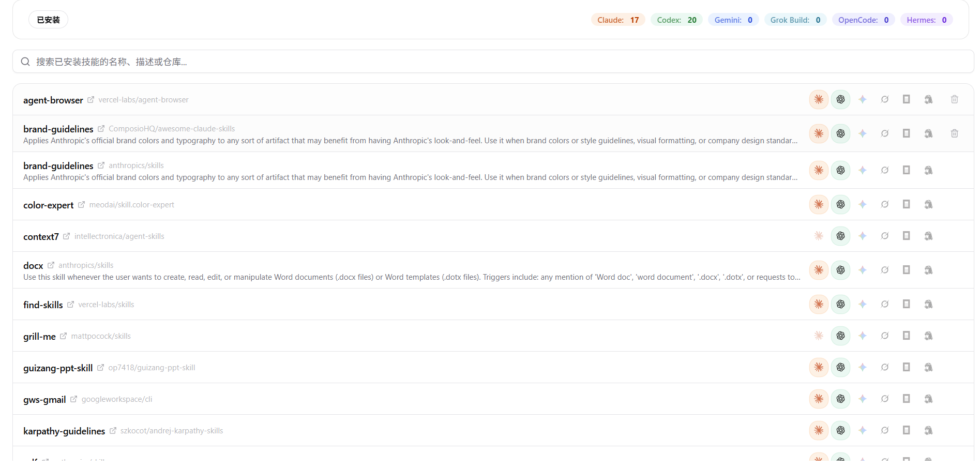Click the Codex: 20 count badge
This screenshot has width=980, height=468.
point(677,20)
